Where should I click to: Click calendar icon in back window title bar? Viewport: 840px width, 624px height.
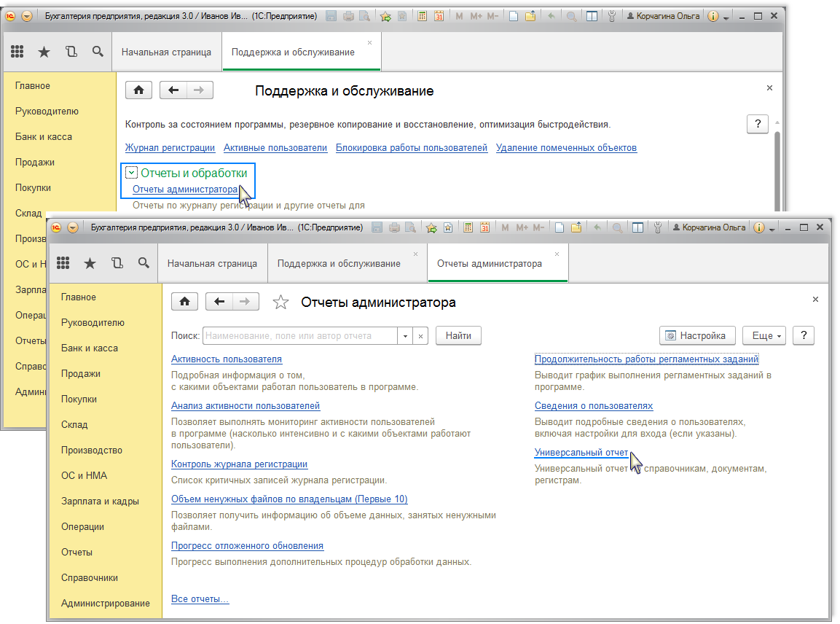pyautogui.click(x=439, y=16)
